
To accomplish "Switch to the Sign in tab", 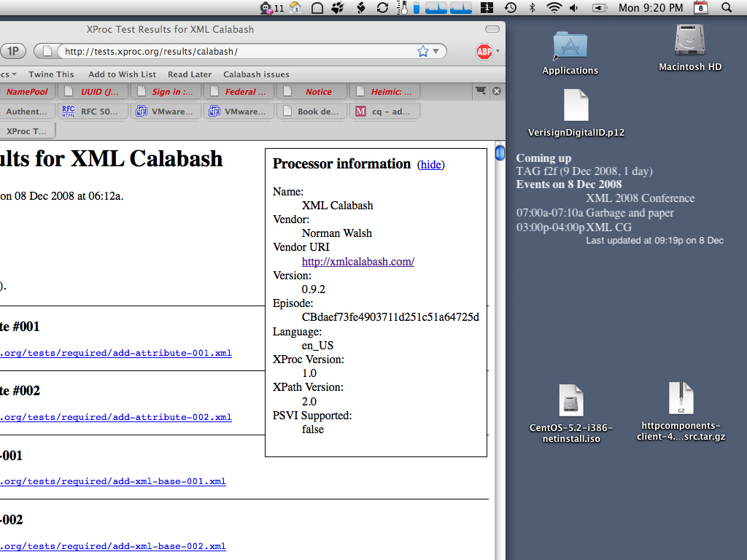I will 166,92.
